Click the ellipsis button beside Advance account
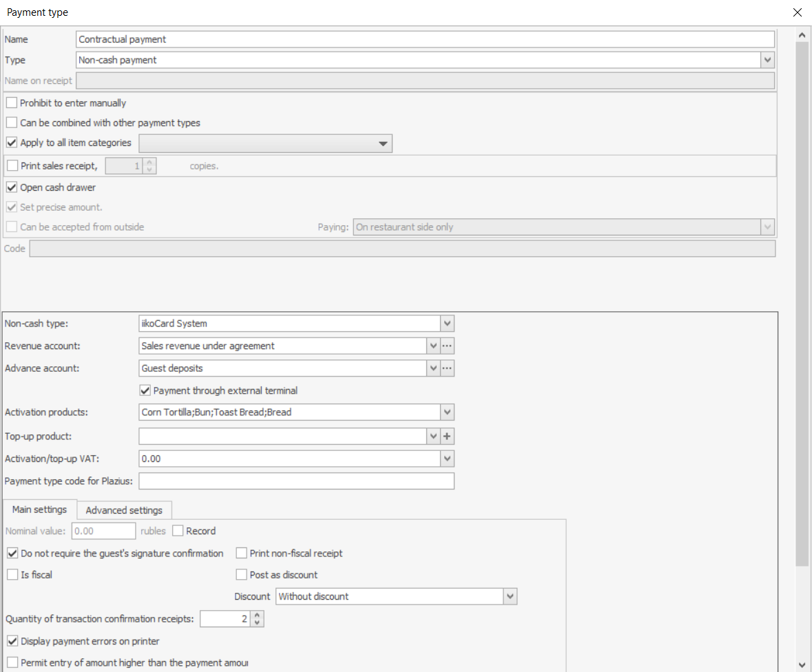The width and height of the screenshot is (812, 672). 448,368
